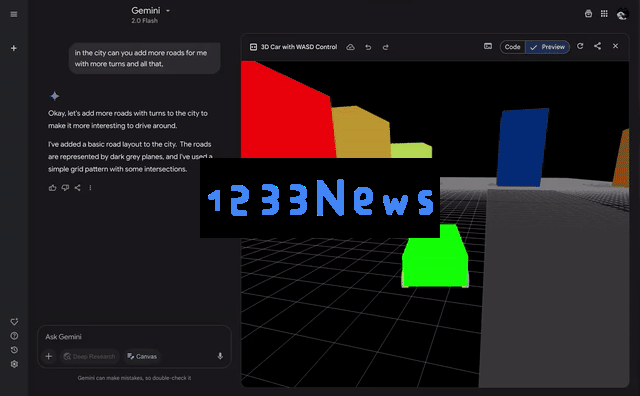The height and width of the screenshot is (396, 640).
Task: Open more options for the response
Action: [x=90, y=188]
